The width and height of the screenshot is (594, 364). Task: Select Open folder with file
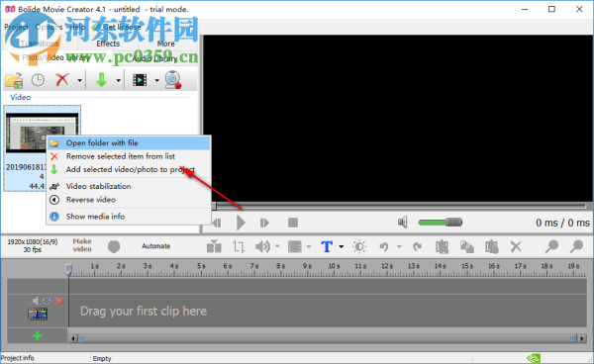coord(129,143)
